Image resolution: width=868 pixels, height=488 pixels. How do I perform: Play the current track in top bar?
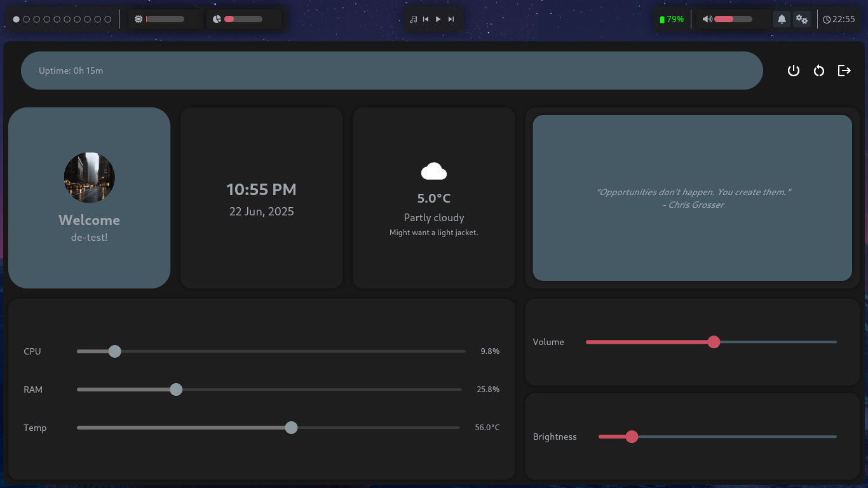(x=438, y=19)
